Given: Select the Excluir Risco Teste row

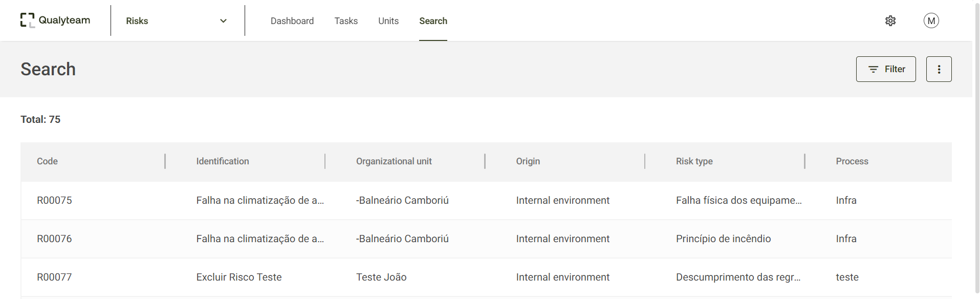Looking at the screenshot, I should [239, 277].
